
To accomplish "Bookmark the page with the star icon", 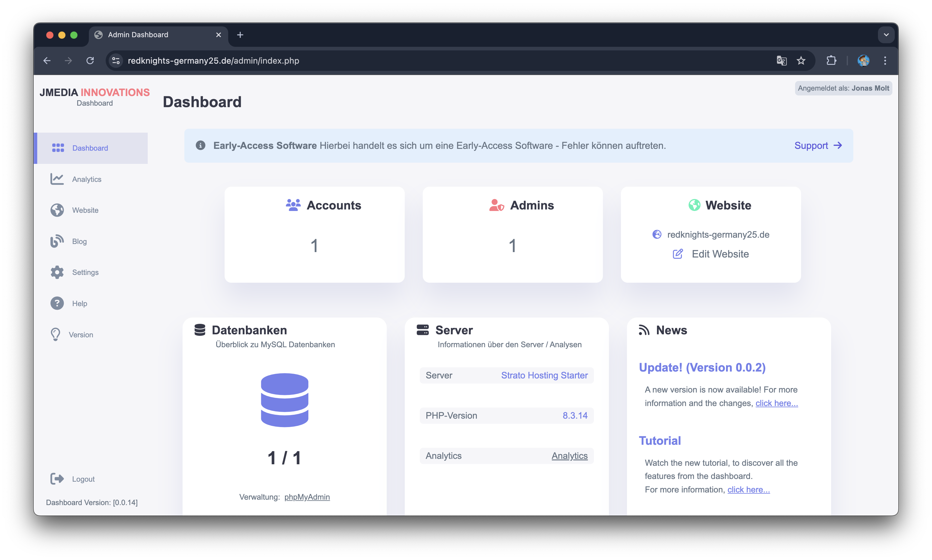I will 801,60.
